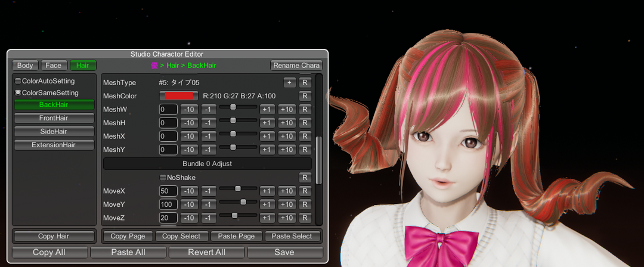Increase MoveY by 10
644x267 pixels.
point(287,204)
